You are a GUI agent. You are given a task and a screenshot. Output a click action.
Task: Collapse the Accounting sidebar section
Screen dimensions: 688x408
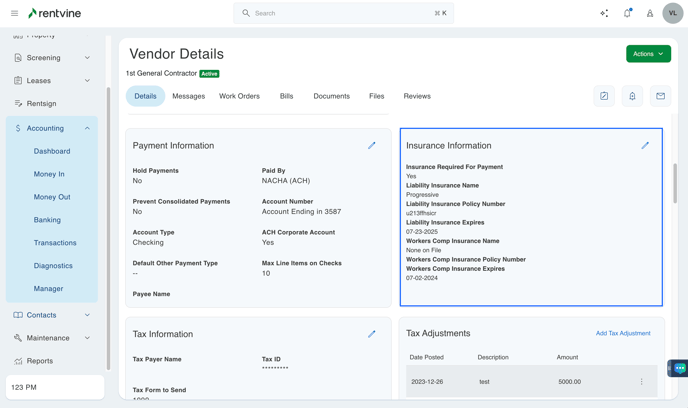87,128
